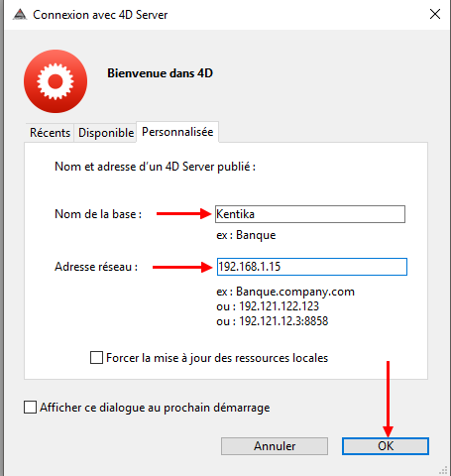
Task: Open the Disponible tab
Action: tap(106, 133)
